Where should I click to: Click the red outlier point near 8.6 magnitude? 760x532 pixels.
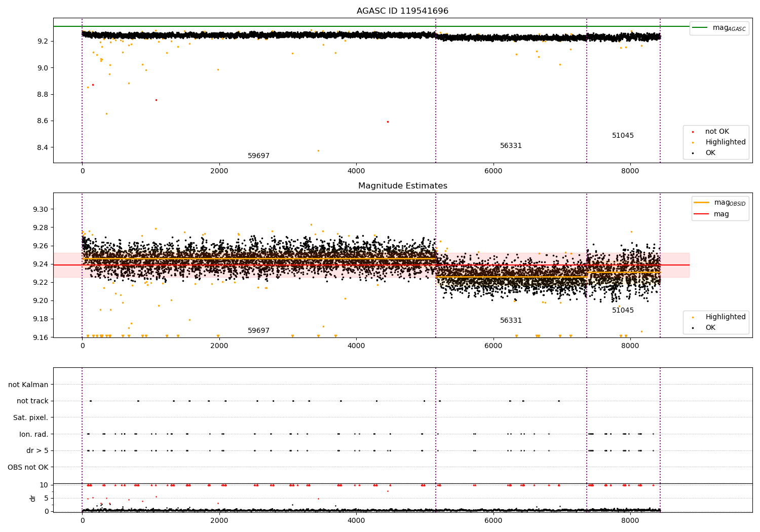[388, 122]
